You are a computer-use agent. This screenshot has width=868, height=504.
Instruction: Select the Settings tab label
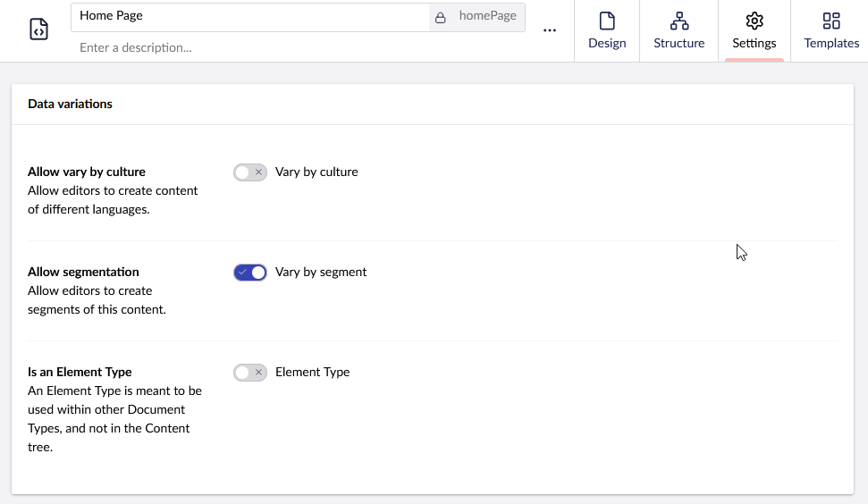click(x=754, y=43)
